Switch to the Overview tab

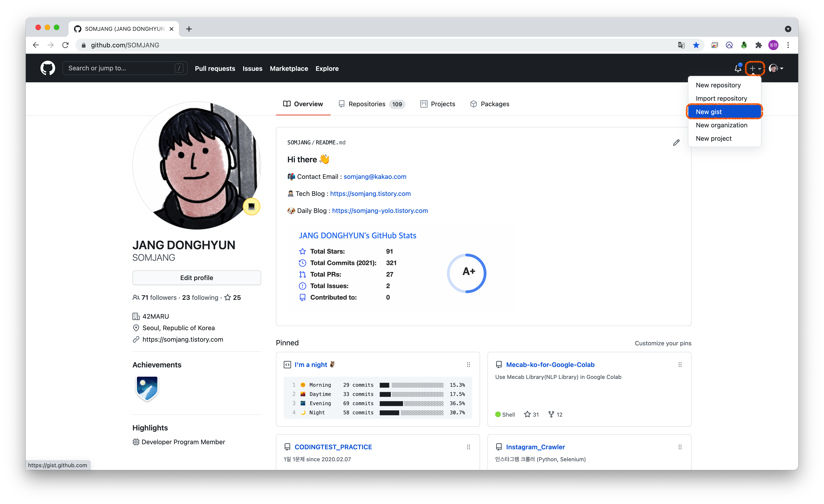[303, 104]
